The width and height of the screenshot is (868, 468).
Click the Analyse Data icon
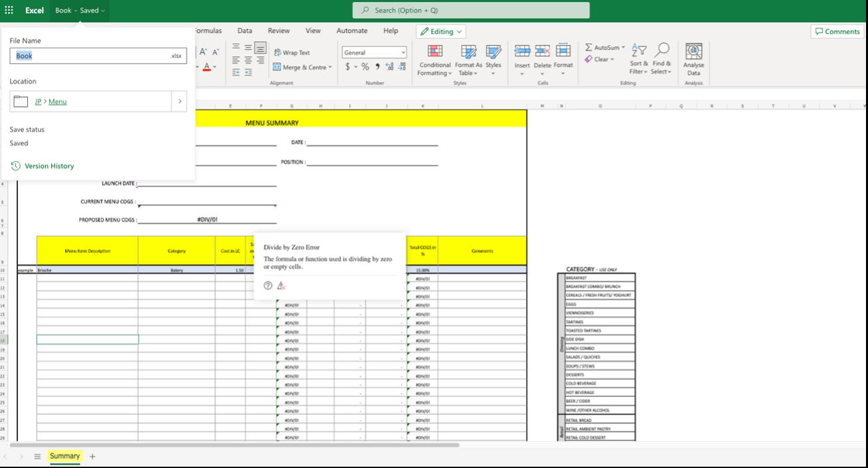[693, 51]
